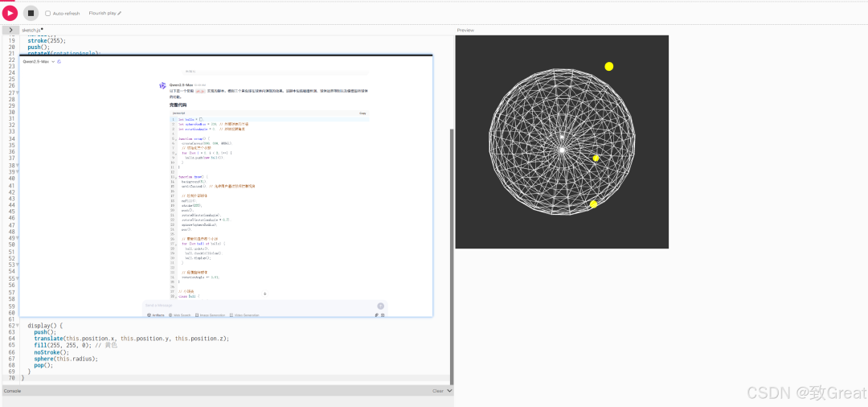Toggle the Video Generation option
The height and width of the screenshot is (407, 868).
click(244, 315)
